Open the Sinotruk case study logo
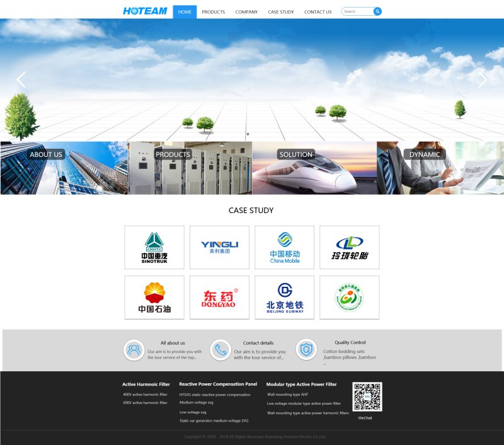The image size is (504, 445). click(x=154, y=247)
